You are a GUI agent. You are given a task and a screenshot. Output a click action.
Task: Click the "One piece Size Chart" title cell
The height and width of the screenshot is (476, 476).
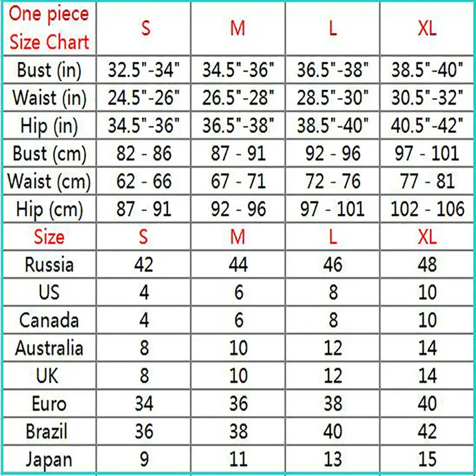pyautogui.click(x=49, y=29)
